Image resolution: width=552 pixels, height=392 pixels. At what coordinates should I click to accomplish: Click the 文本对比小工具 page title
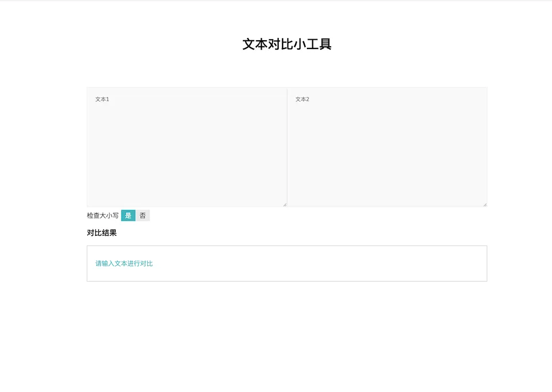[x=287, y=44]
